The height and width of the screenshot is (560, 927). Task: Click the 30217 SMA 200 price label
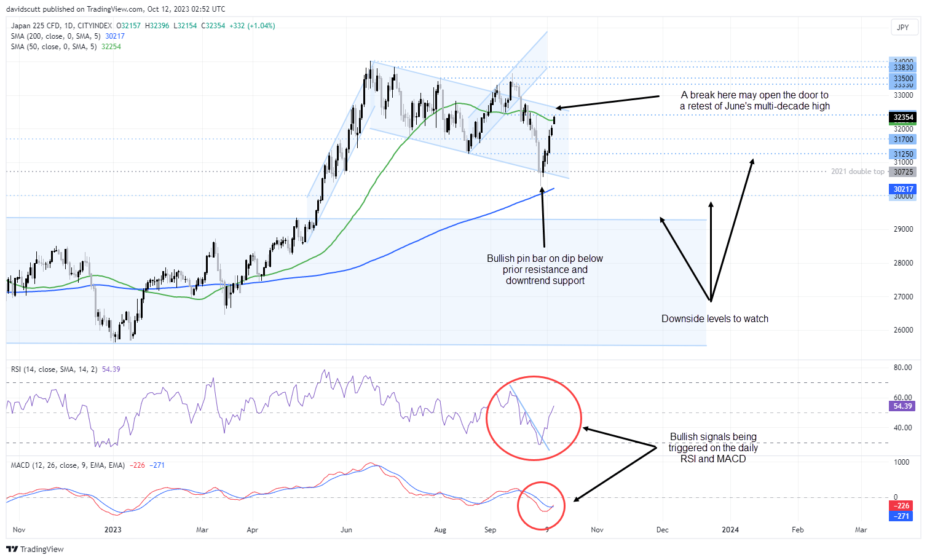click(903, 189)
